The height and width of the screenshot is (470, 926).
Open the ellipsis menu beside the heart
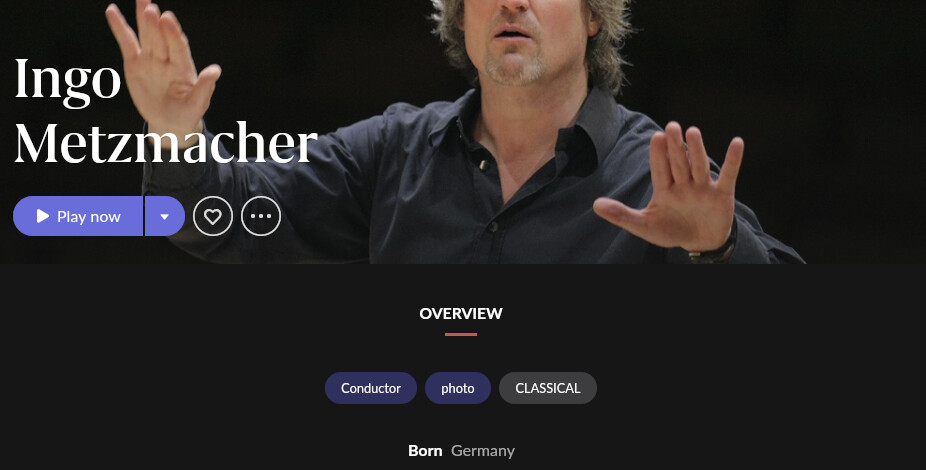click(261, 216)
